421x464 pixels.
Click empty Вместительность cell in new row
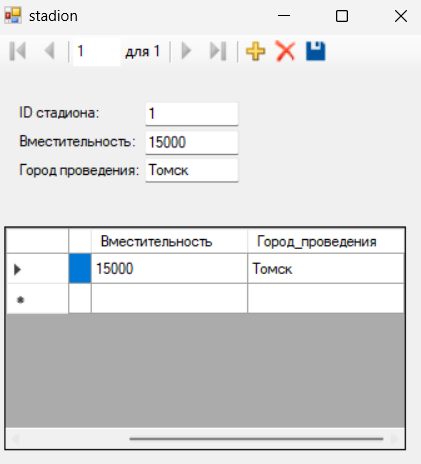point(169,299)
